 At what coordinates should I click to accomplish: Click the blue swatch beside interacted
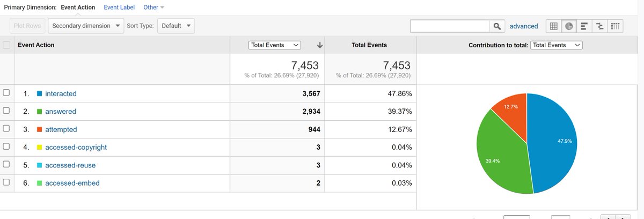point(39,93)
